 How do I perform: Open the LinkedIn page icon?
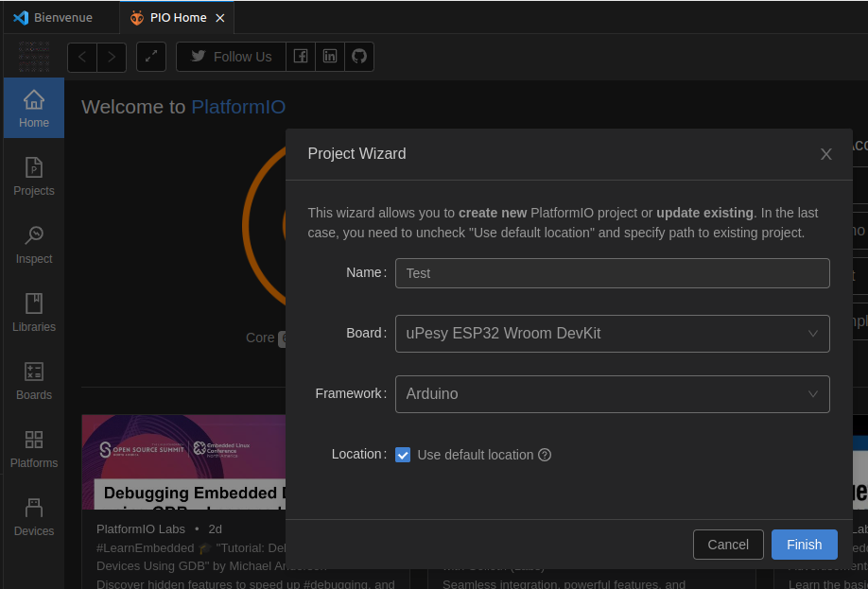[330, 57]
